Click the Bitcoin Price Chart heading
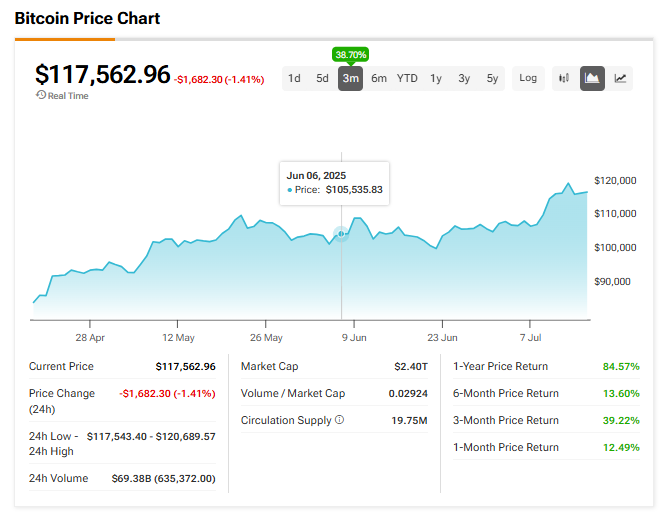The width and height of the screenshot is (671, 520). tap(88, 19)
